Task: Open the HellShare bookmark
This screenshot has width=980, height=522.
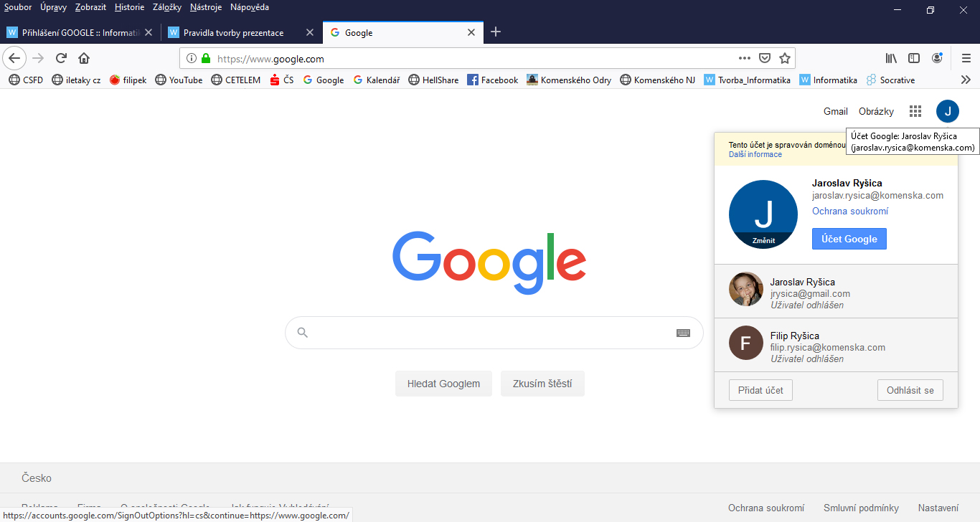Action: (x=433, y=80)
